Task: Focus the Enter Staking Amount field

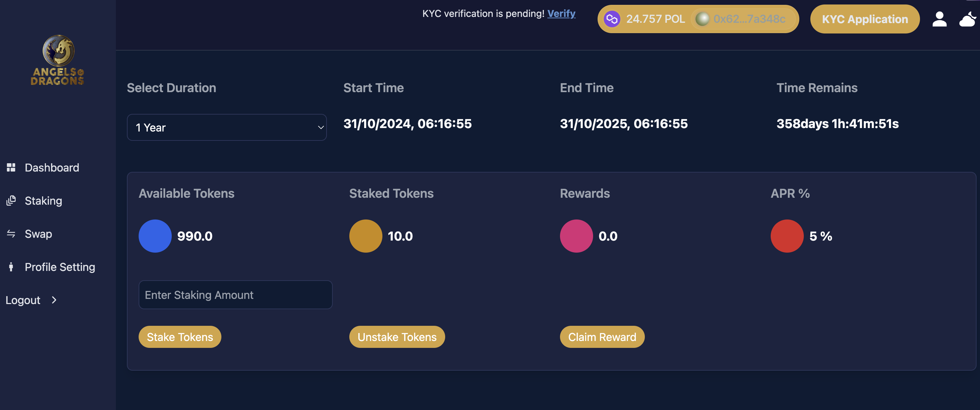Action: (x=236, y=295)
